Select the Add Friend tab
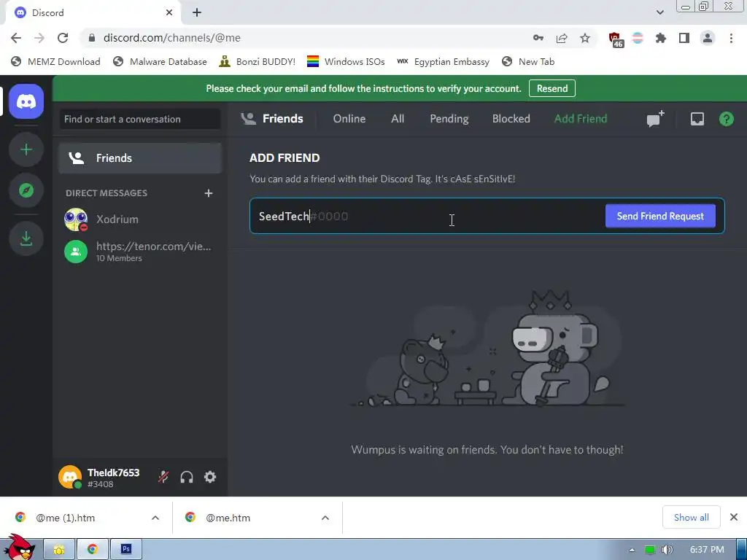Screen dimensions: 747x560 581,119
